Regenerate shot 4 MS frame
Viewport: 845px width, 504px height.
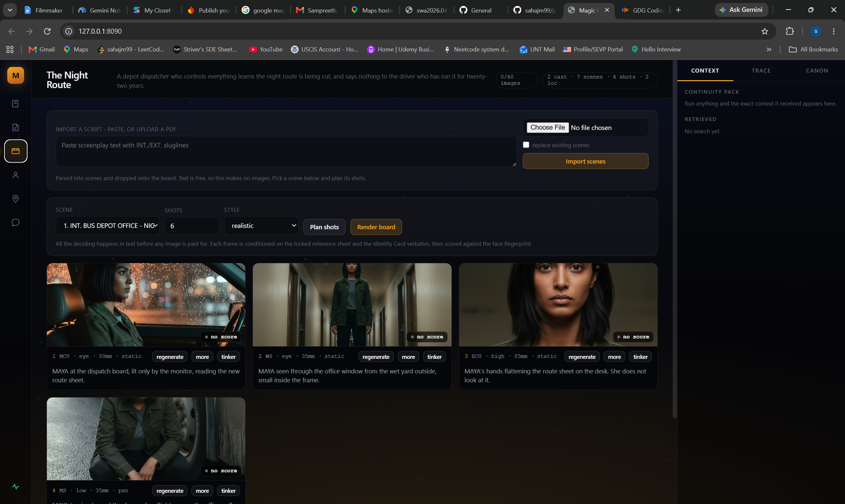pyautogui.click(x=170, y=491)
